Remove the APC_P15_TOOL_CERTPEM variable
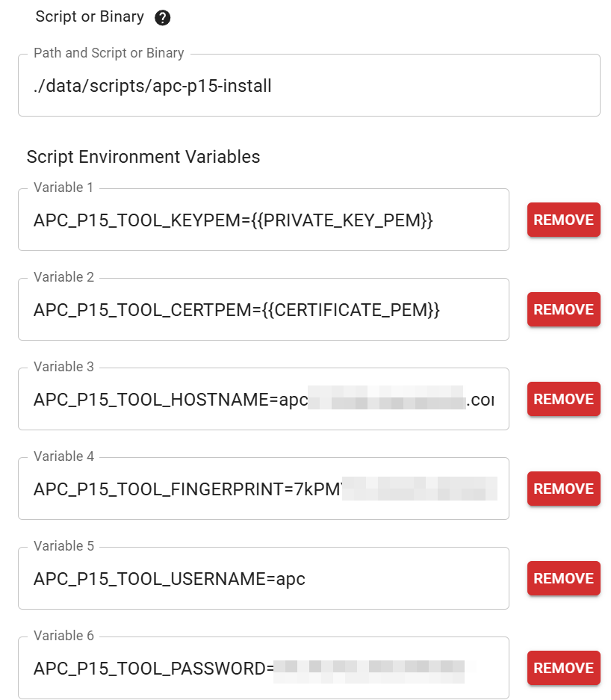The image size is (611, 700). coord(563,309)
